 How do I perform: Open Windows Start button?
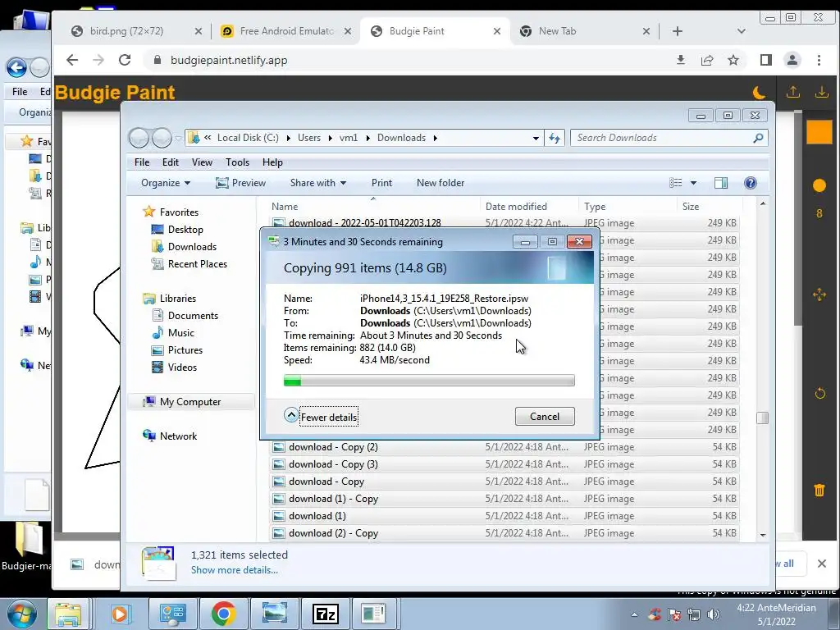[21, 614]
